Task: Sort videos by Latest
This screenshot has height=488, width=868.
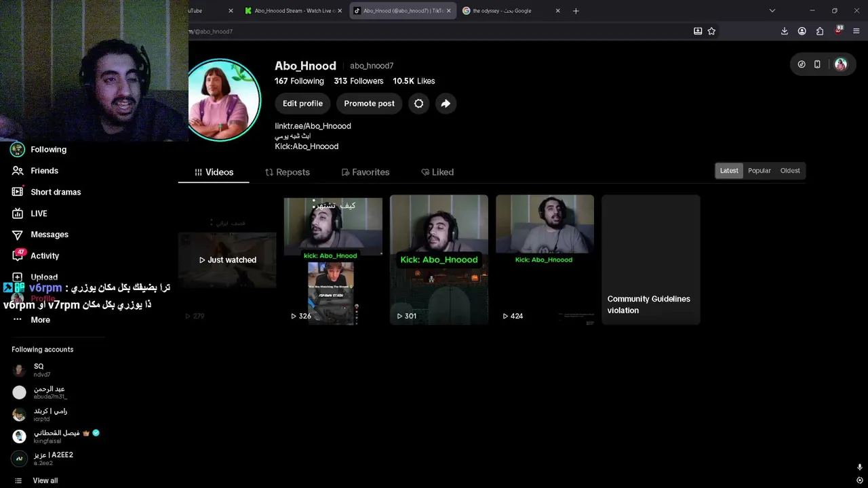Action: coord(729,171)
